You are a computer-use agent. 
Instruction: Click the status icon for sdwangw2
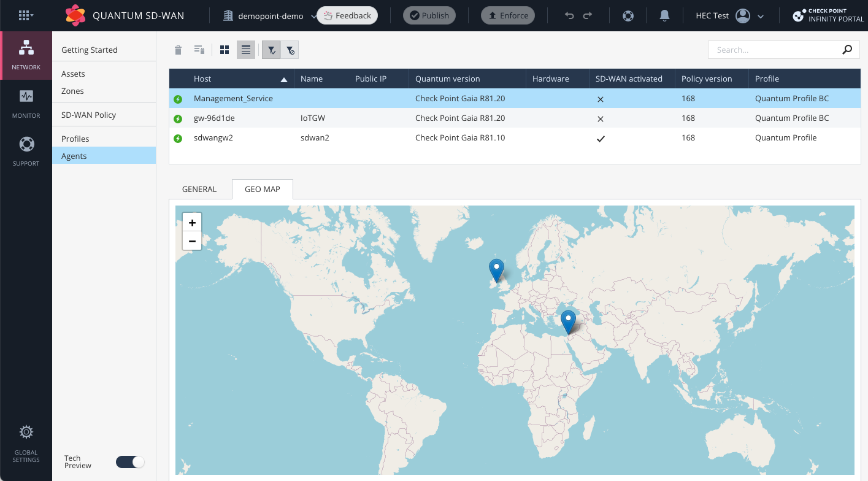[178, 138]
